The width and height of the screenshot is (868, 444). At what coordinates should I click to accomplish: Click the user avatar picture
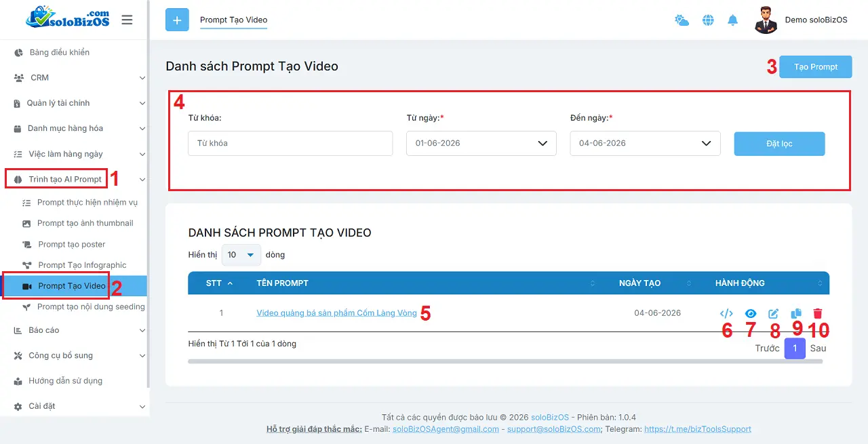point(766,20)
